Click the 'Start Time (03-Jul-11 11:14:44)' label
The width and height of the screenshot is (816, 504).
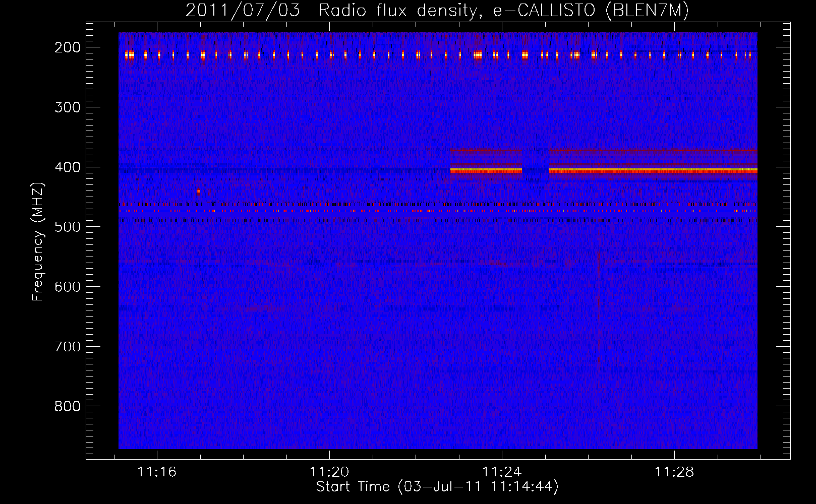(437, 487)
